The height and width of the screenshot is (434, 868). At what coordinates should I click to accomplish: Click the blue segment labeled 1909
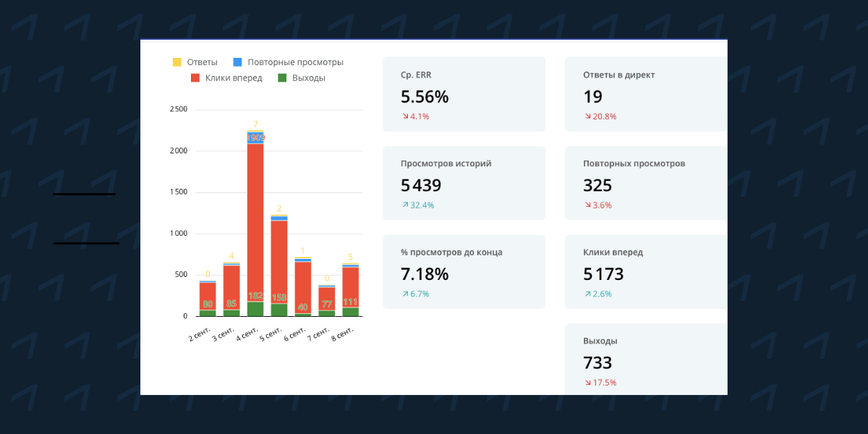click(255, 137)
